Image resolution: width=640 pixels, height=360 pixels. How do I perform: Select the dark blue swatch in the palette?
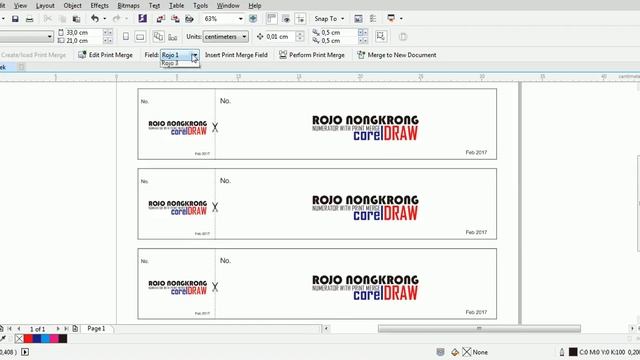37,338
